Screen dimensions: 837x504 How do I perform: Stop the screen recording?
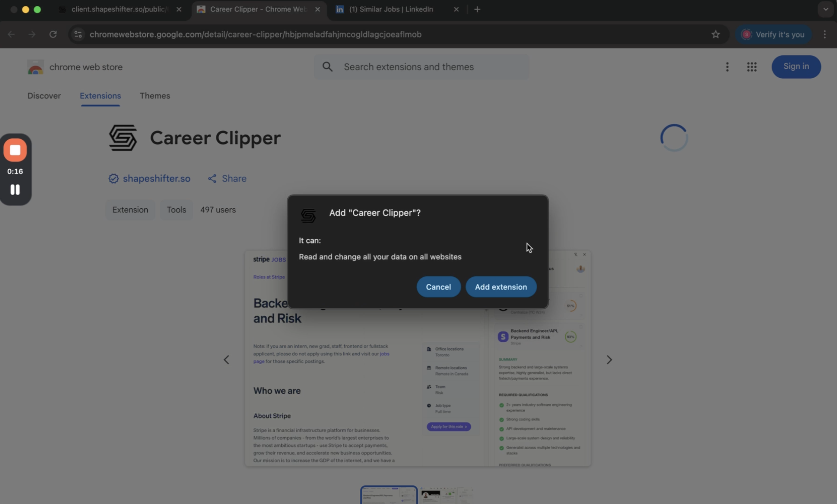15,150
